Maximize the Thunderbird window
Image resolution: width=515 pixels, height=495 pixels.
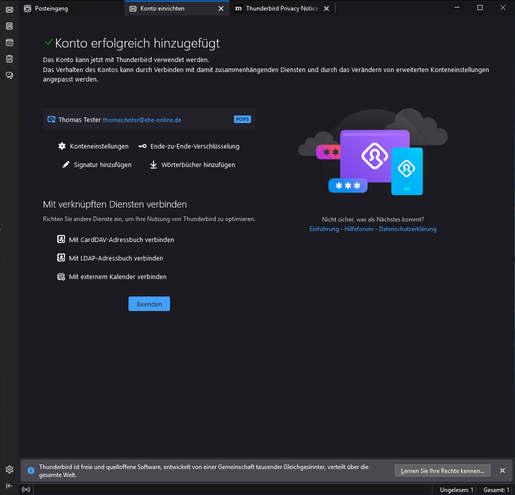click(480, 8)
